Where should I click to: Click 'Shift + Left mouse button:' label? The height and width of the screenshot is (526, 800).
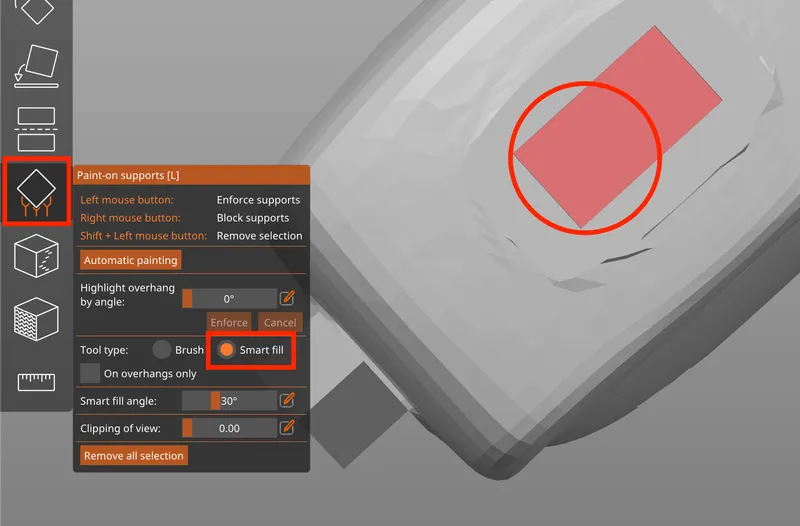tap(143, 236)
